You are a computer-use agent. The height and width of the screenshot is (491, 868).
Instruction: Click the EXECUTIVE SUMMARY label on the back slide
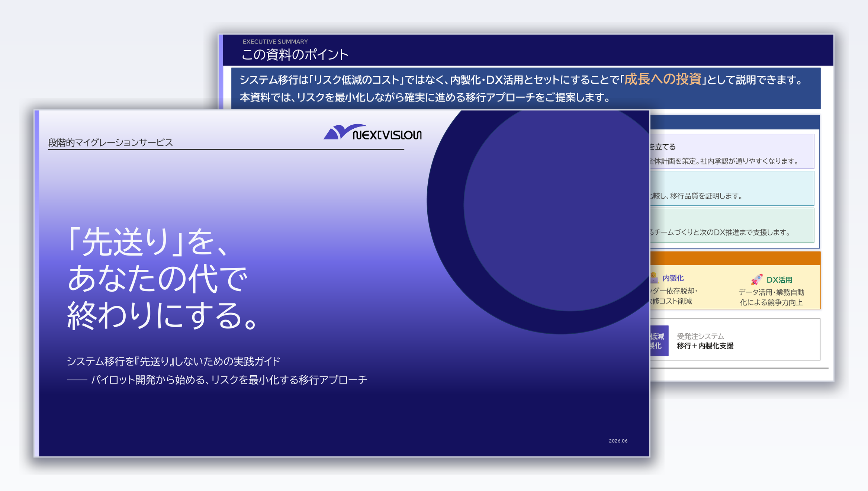275,42
